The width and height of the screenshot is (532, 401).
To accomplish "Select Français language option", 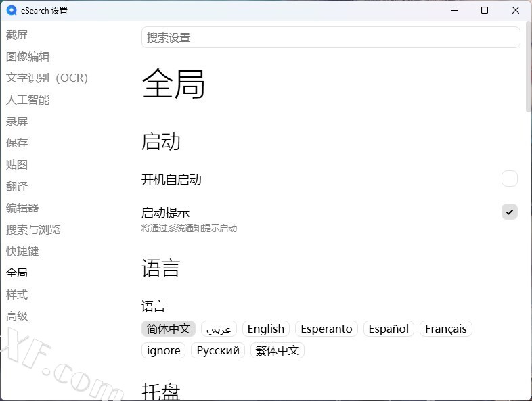I will pyautogui.click(x=445, y=329).
